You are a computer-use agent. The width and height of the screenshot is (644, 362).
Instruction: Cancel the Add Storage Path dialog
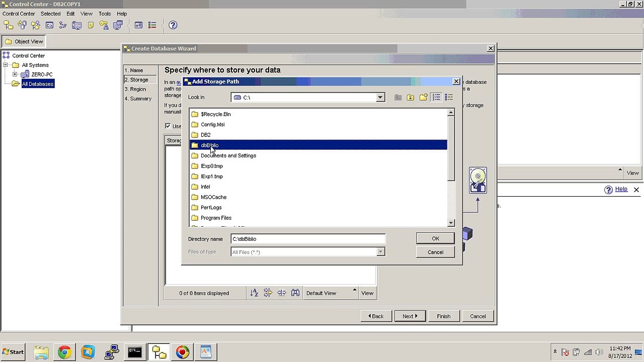coord(436,252)
